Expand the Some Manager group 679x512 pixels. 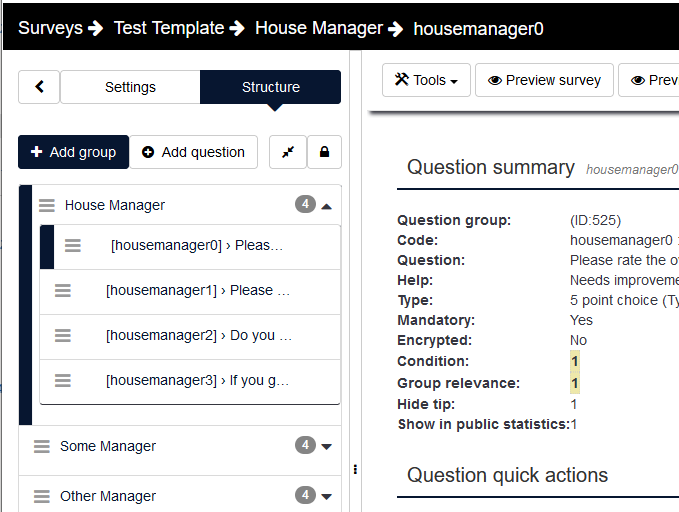pyautogui.click(x=327, y=446)
